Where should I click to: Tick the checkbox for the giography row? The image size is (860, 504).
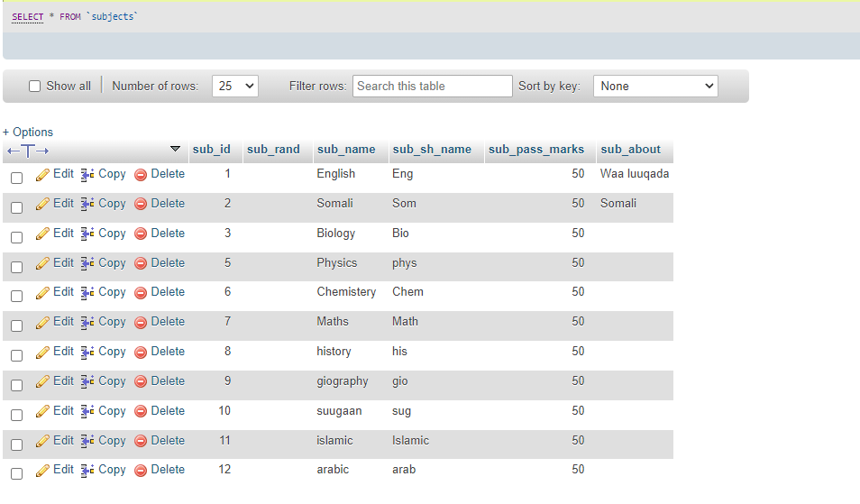pyautogui.click(x=17, y=385)
